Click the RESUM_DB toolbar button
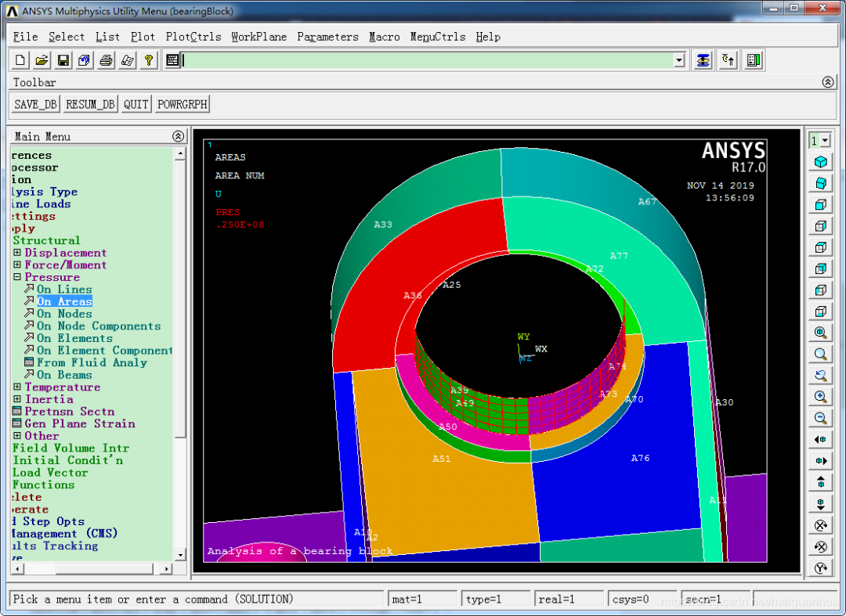This screenshot has height=616, width=846. coord(90,104)
